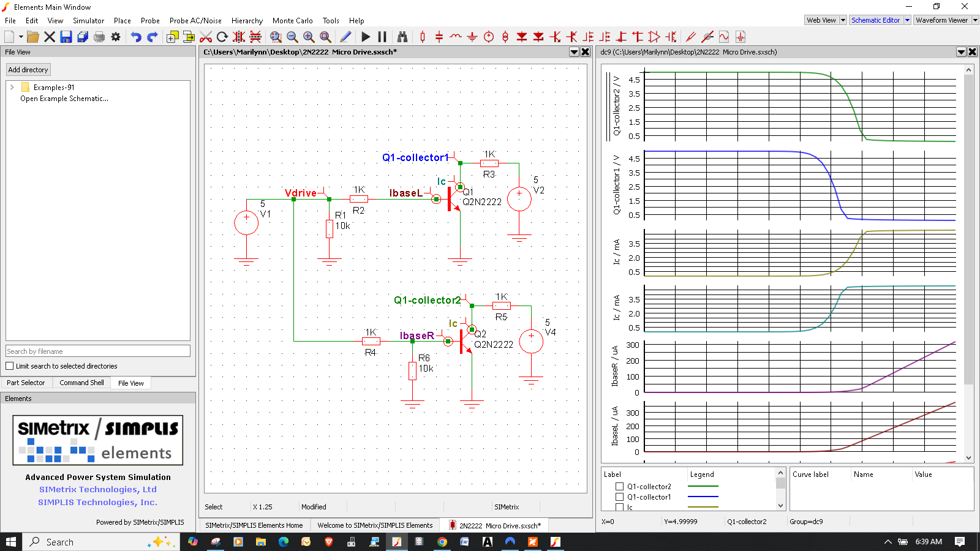Click the Zoom In magnifier icon
This screenshot has width=980, height=551.
tap(309, 37)
